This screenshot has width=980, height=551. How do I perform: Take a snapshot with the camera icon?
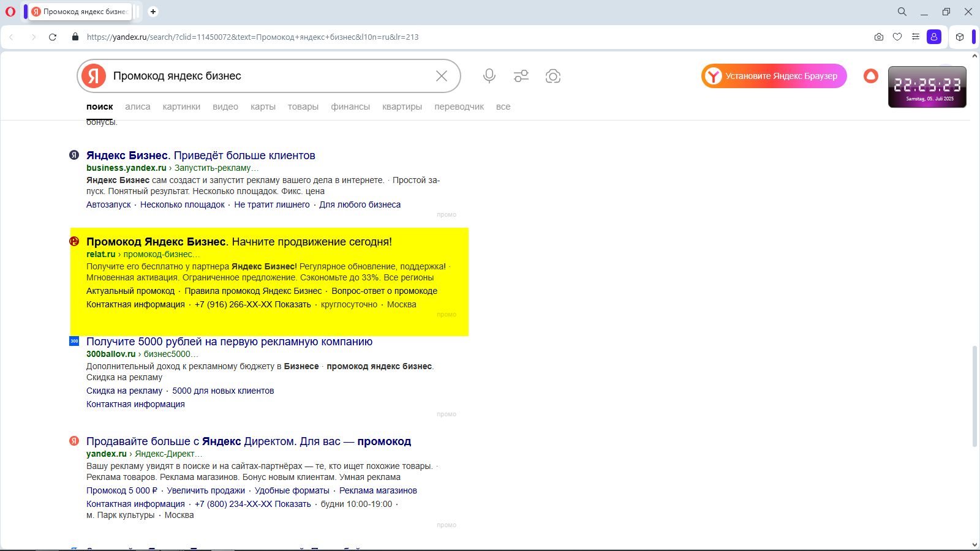[879, 37]
